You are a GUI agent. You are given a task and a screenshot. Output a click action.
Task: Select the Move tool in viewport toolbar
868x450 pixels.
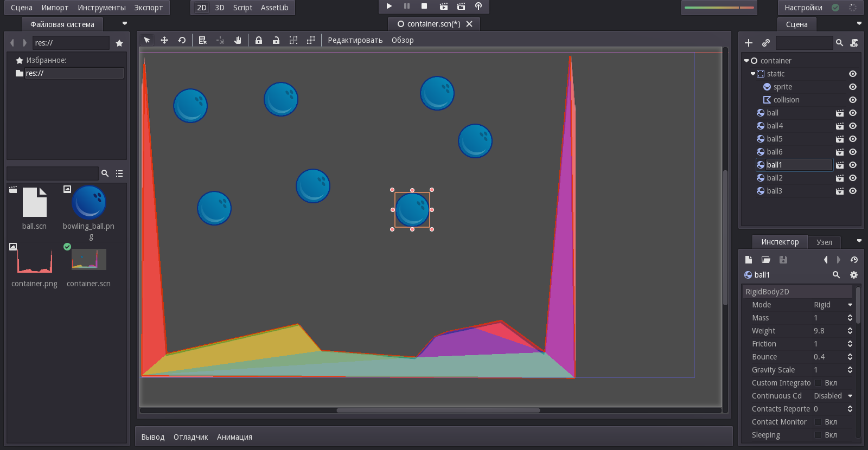point(164,40)
